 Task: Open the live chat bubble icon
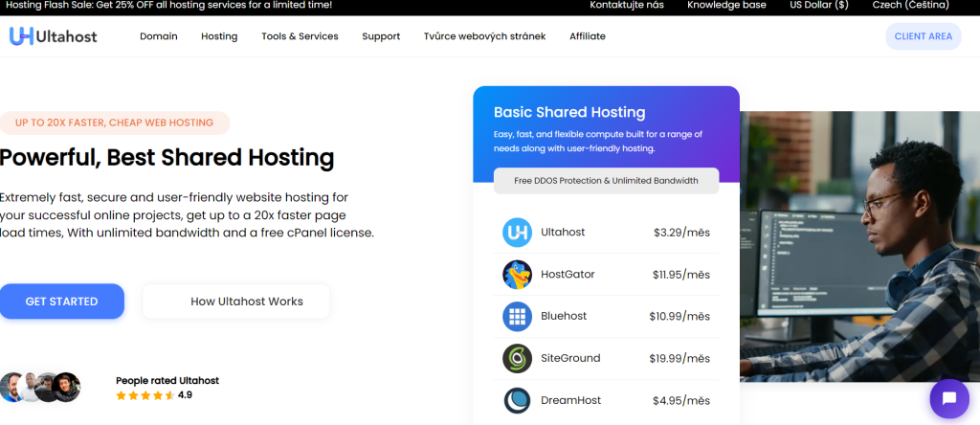click(948, 398)
